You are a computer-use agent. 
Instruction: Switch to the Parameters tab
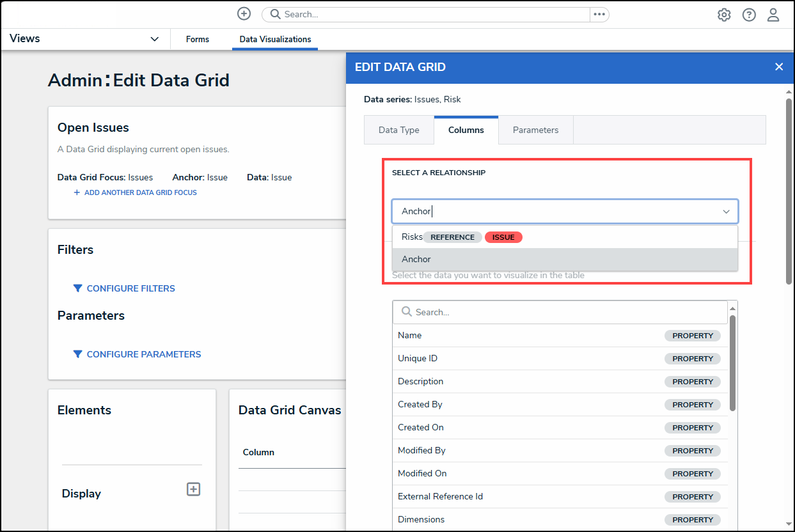coord(535,130)
